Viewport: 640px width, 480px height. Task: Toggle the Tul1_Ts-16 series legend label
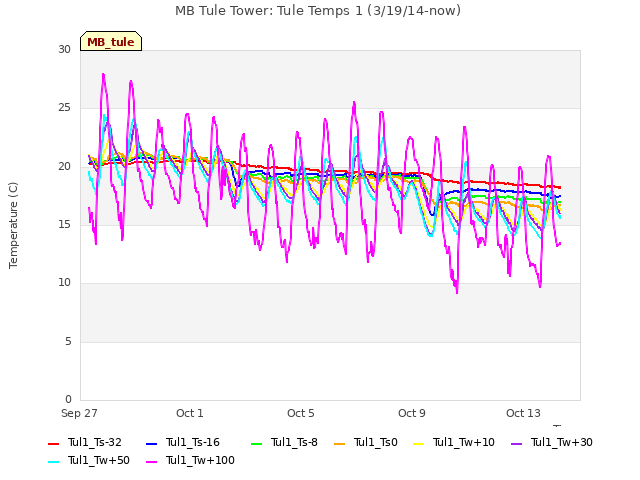click(193, 442)
